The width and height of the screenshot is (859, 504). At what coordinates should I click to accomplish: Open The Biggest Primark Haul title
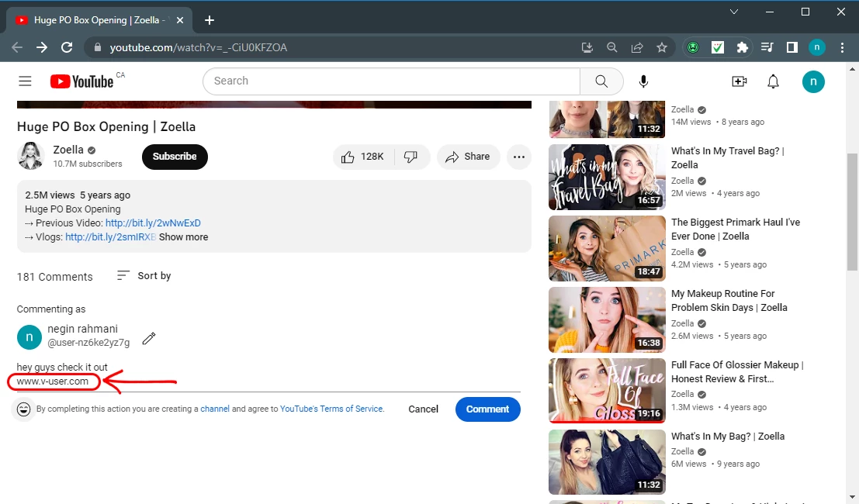(x=736, y=230)
